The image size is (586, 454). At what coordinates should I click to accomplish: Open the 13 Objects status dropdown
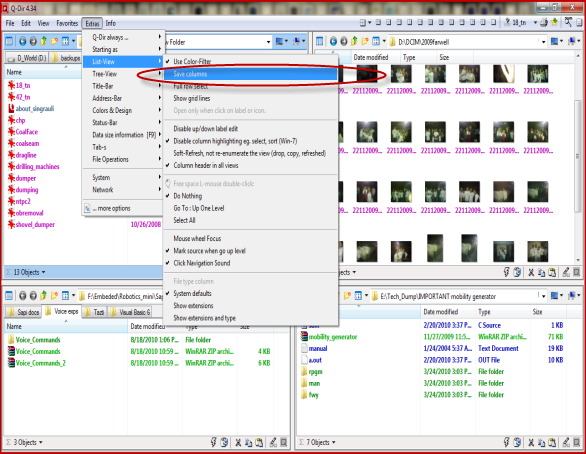click(x=29, y=272)
